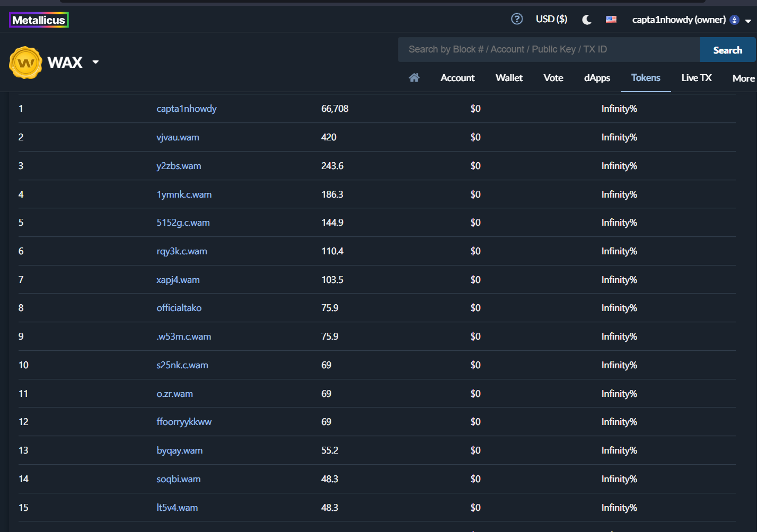The height and width of the screenshot is (532, 757).
Task: Select the 110.4 balance value
Action: (332, 251)
